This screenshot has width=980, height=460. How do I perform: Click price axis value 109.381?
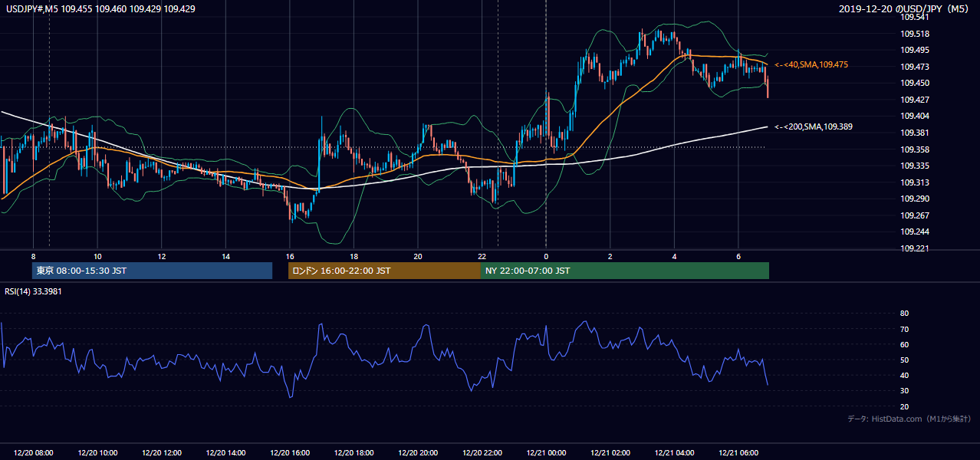click(914, 133)
